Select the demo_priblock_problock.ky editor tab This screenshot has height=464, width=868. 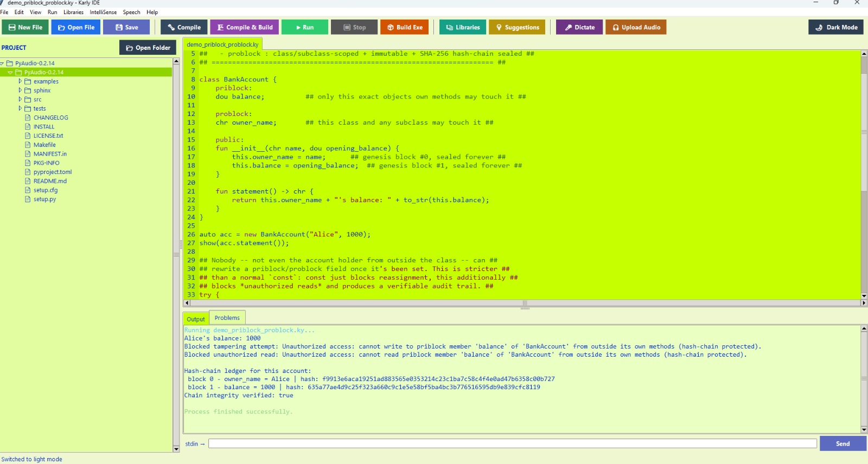point(223,44)
